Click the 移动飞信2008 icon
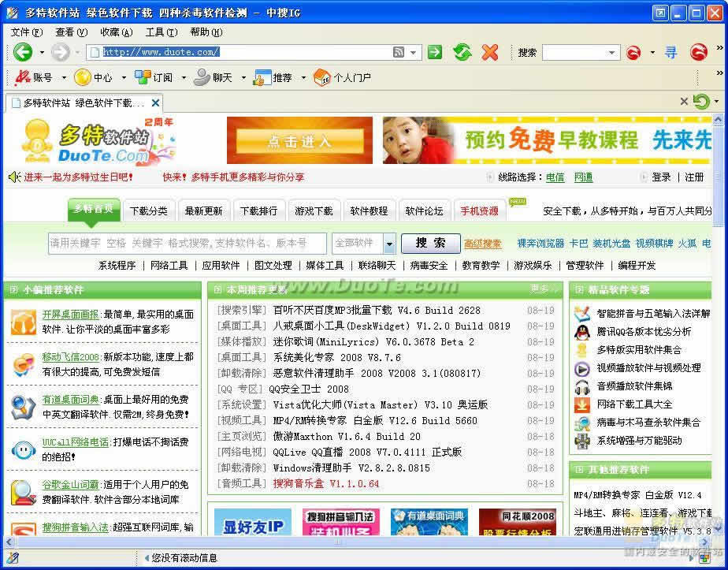This screenshot has width=728, height=570. (x=24, y=365)
